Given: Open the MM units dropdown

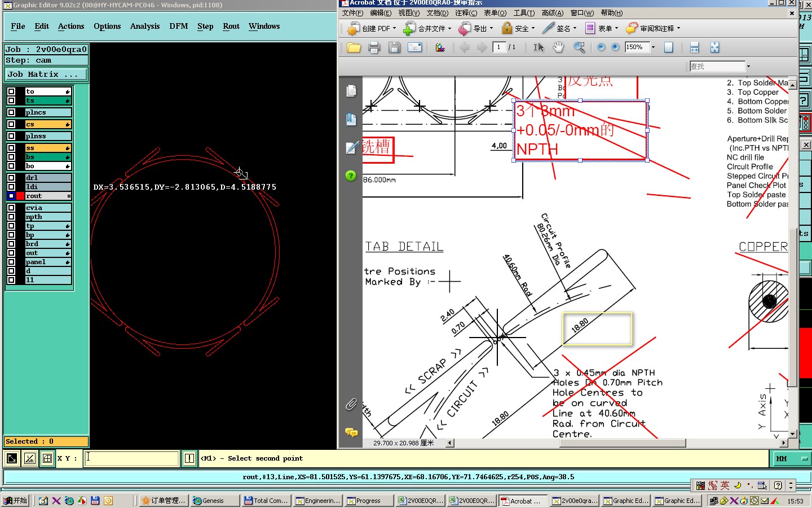Looking at the screenshot, I should [805, 458].
